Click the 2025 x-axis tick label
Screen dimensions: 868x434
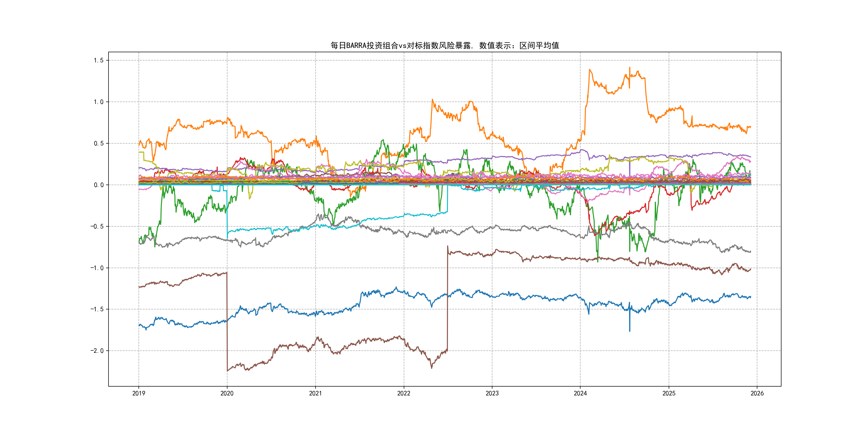(x=669, y=393)
